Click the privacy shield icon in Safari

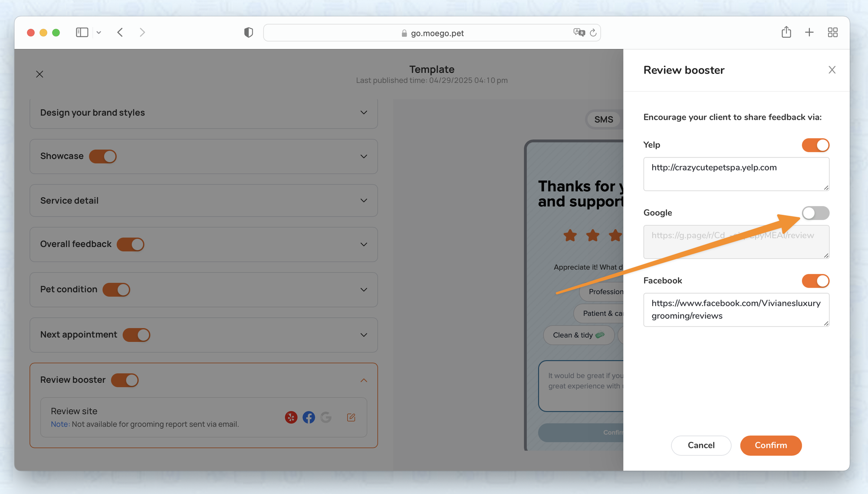(249, 33)
